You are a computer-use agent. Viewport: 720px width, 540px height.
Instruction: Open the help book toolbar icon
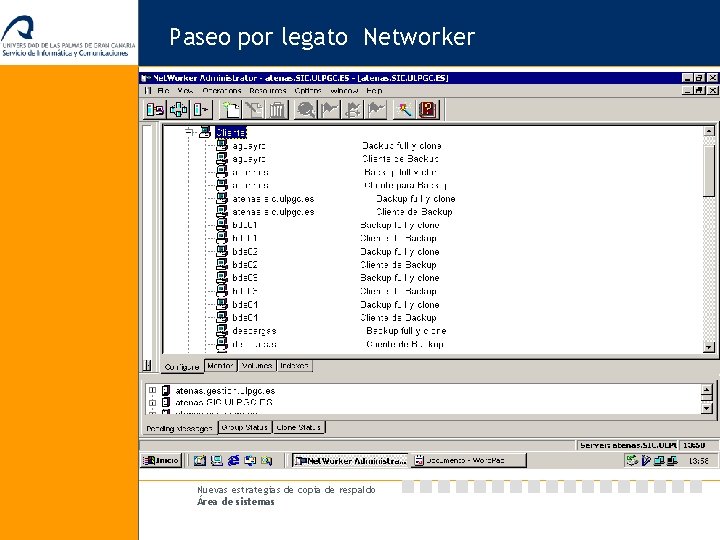pyautogui.click(x=428, y=110)
